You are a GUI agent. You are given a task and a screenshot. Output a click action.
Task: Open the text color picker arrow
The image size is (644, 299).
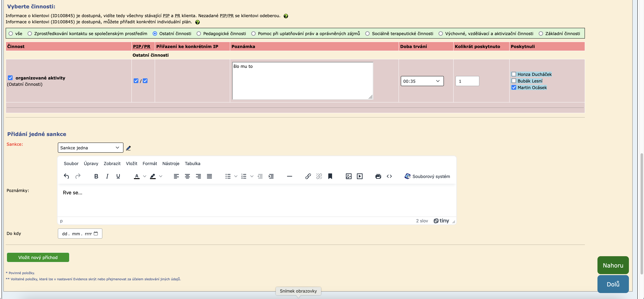click(x=144, y=176)
